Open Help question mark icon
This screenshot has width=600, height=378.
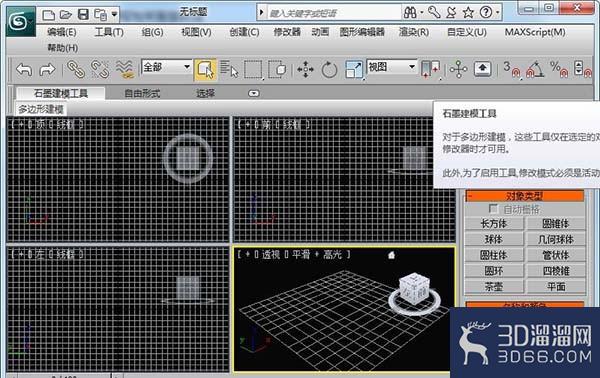coord(486,13)
